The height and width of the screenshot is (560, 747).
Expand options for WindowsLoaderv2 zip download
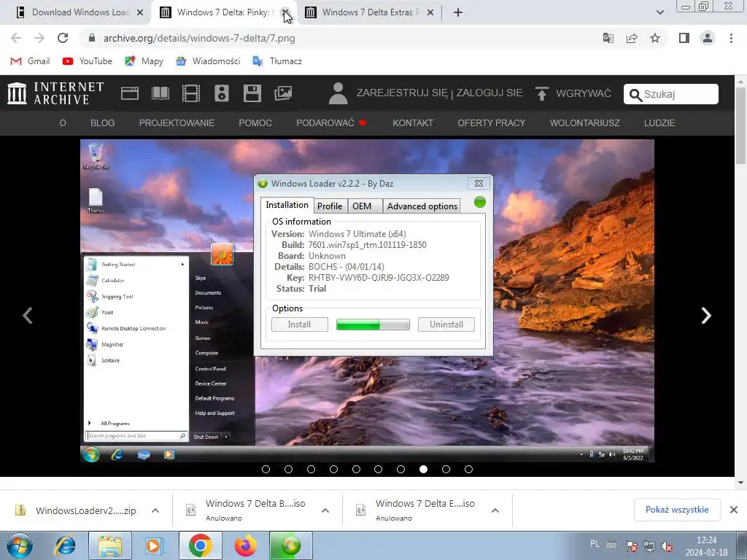click(x=155, y=510)
